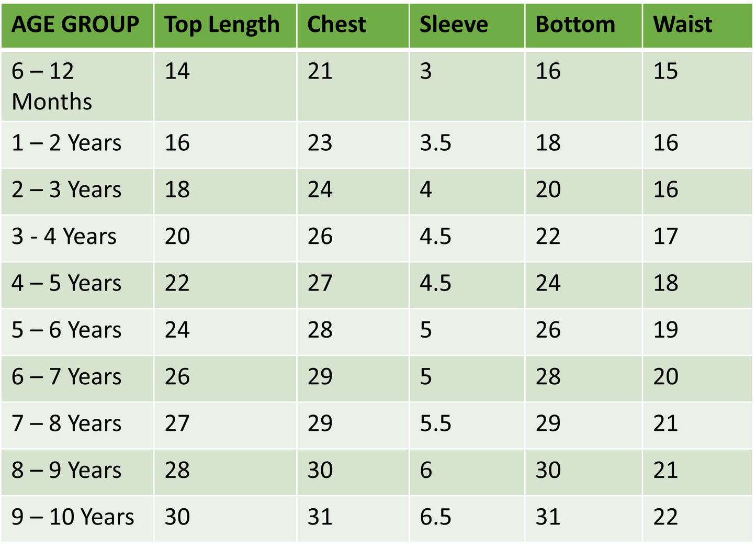Click the AGE GROUP column header
This screenshot has width=756, height=547.
(75, 25)
